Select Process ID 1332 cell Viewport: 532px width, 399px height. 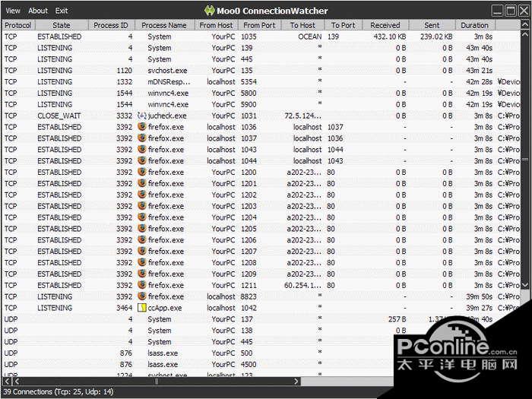click(x=124, y=82)
